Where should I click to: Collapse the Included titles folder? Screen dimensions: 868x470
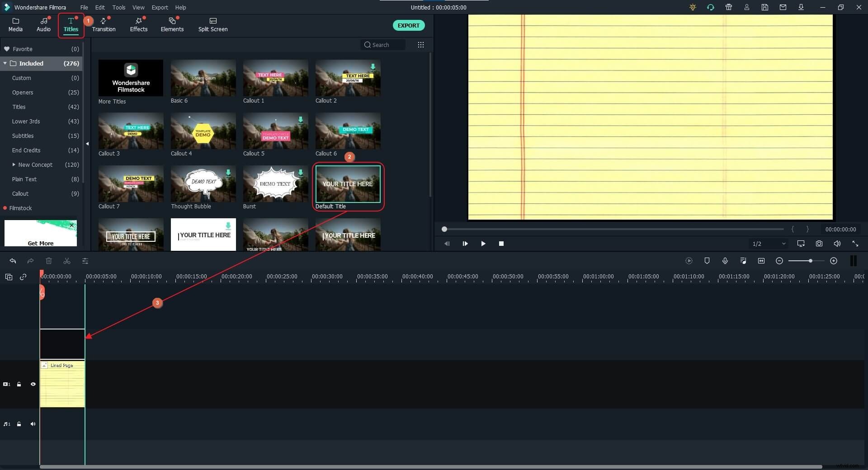coord(5,63)
